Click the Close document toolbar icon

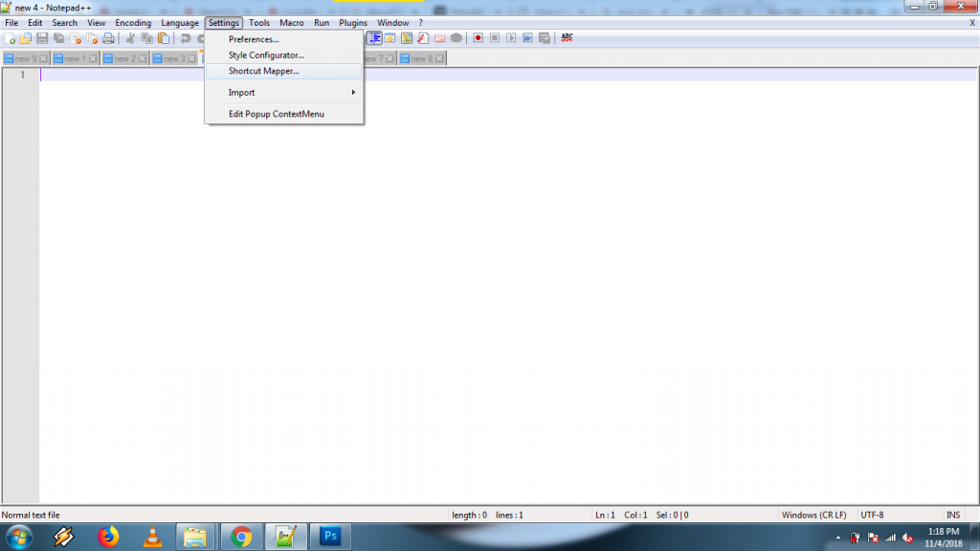[76, 38]
